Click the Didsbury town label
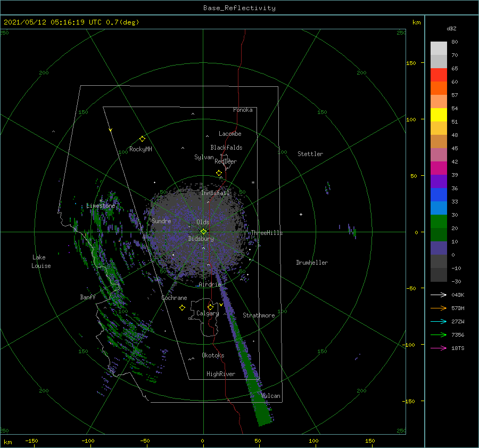The image size is (479, 448). [x=201, y=239]
